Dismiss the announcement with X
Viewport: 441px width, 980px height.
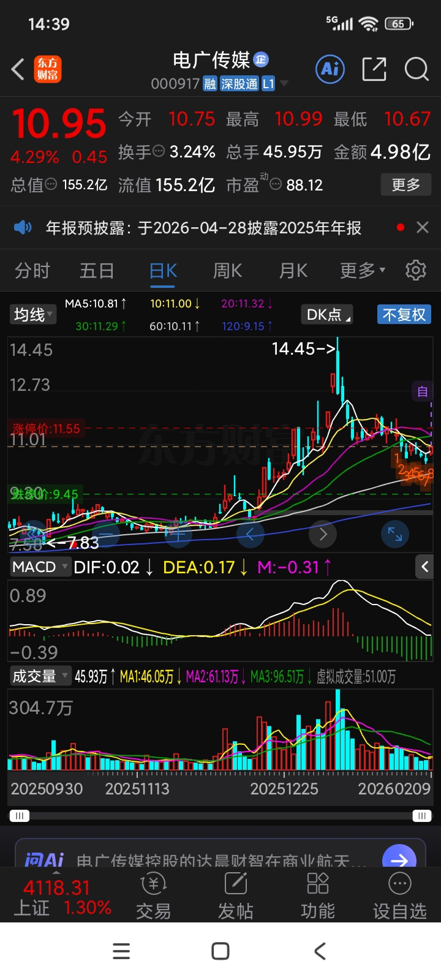pos(422,227)
